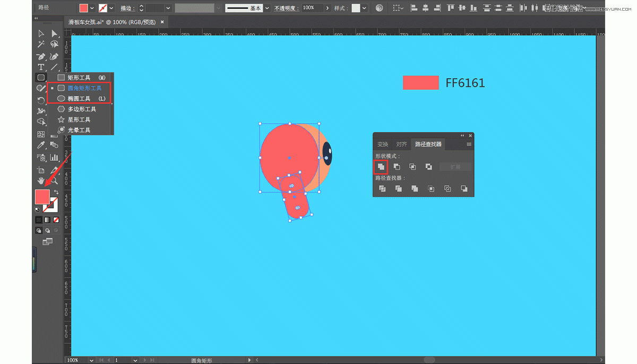Switch paint mode to Gradient
Screen dimensions: 637x364
47,220
